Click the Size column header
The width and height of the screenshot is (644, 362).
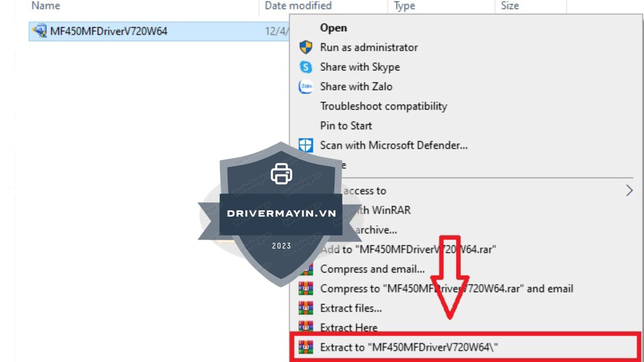click(x=510, y=6)
